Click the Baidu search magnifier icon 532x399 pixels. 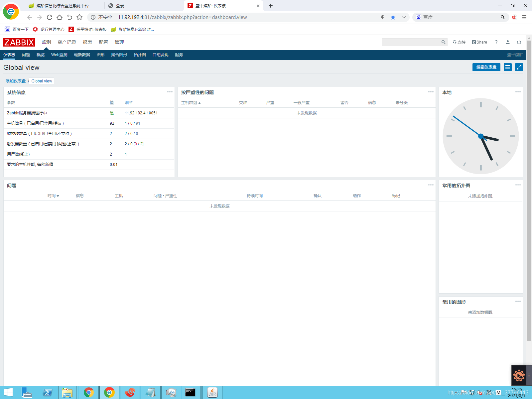coord(503,17)
